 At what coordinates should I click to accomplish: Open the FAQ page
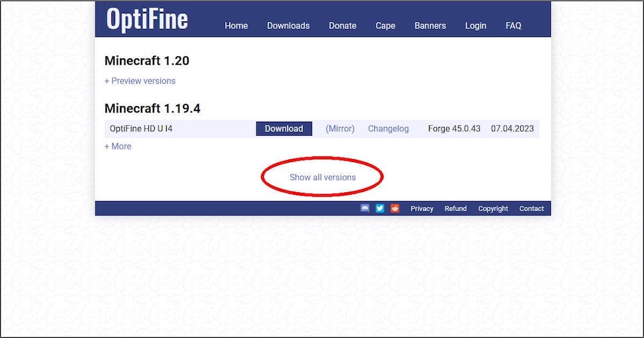513,25
